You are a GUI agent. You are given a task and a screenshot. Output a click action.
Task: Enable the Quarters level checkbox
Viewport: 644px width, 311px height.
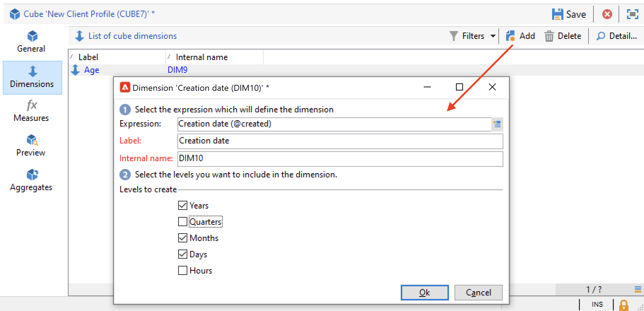point(183,222)
